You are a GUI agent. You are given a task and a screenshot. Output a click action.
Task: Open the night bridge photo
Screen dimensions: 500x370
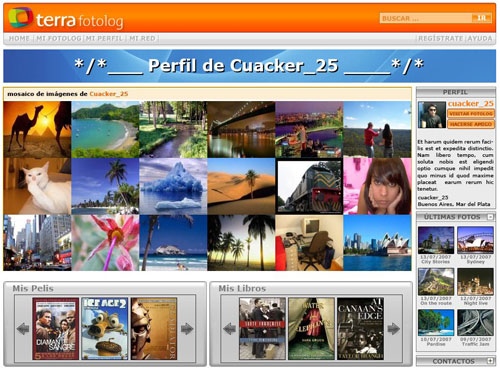pyautogui.click(x=241, y=130)
